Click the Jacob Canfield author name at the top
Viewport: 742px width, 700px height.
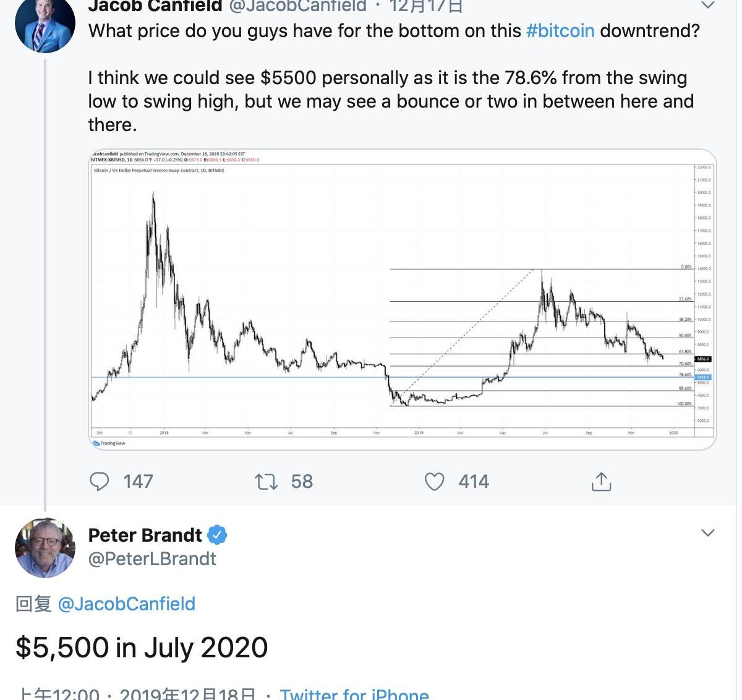[155, 6]
